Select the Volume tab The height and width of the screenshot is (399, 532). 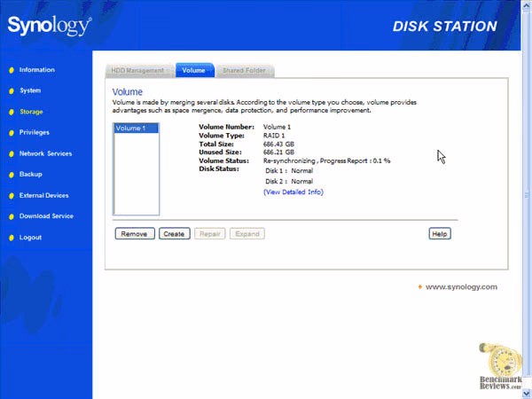[195, 70]
